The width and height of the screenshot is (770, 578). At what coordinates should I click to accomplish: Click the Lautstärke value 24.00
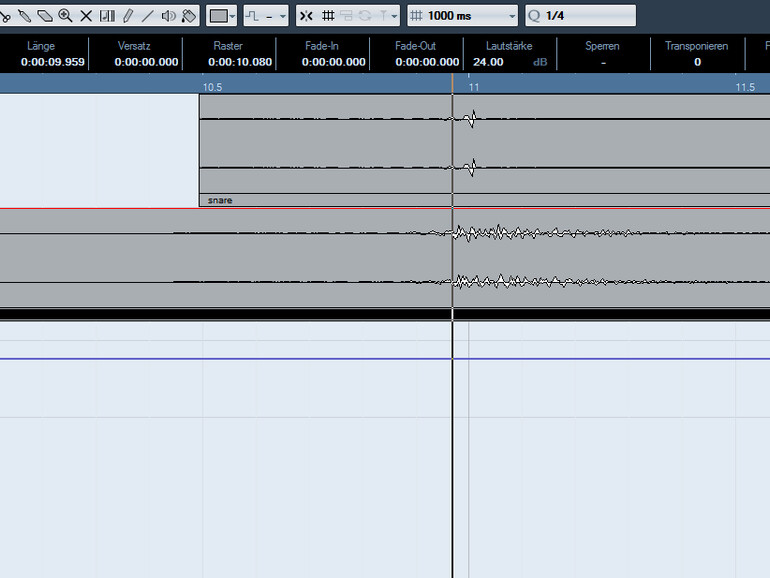coord(488,62)
